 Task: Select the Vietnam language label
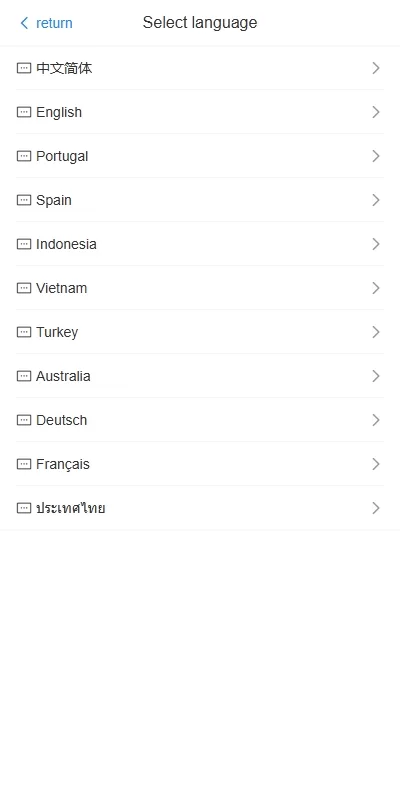pyautogui.click(x=62, y=288)
